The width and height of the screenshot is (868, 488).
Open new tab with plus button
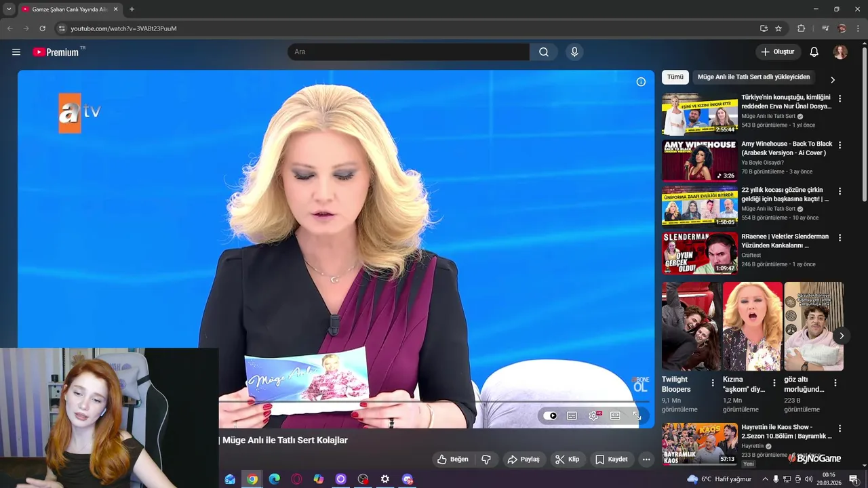tap(132, 9)
